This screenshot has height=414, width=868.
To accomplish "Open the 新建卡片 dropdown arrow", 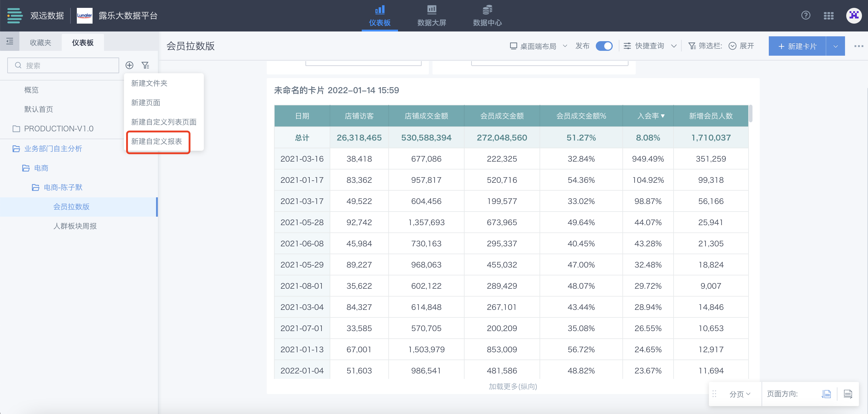I will click(835, 46).
